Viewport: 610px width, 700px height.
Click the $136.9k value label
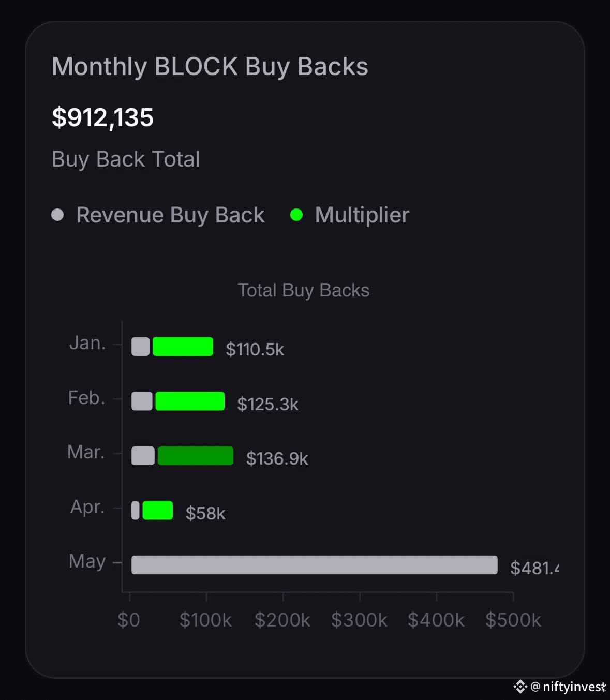click(x=277, y=458)
